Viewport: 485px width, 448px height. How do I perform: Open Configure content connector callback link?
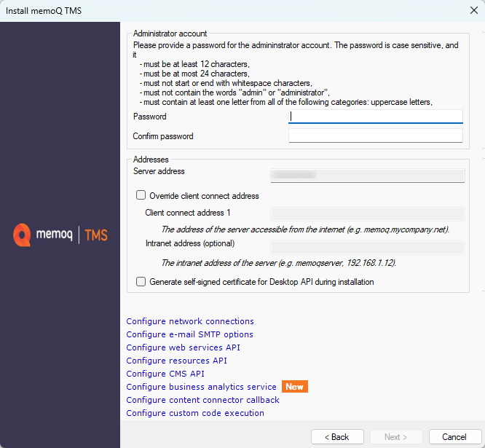[202, 400]
